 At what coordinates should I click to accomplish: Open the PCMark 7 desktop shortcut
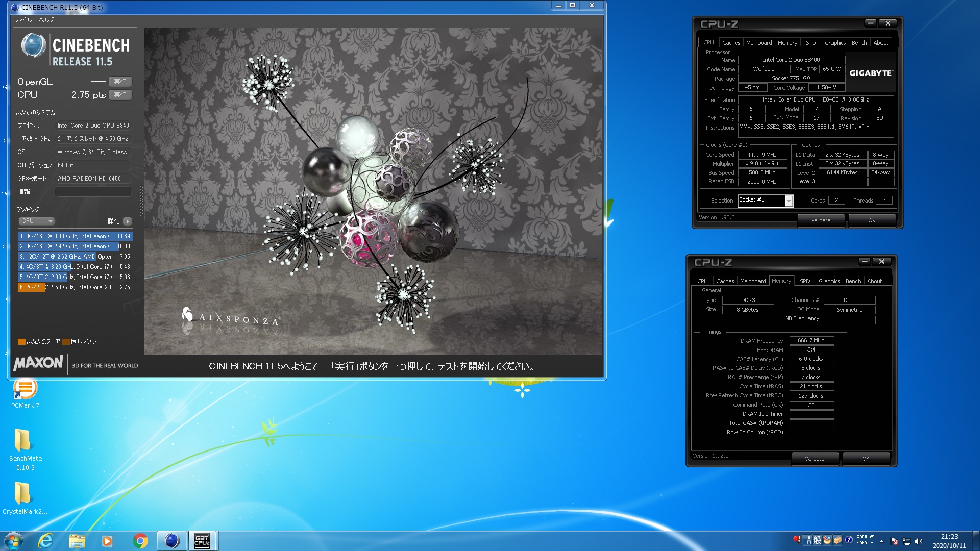tap(25, 393)
